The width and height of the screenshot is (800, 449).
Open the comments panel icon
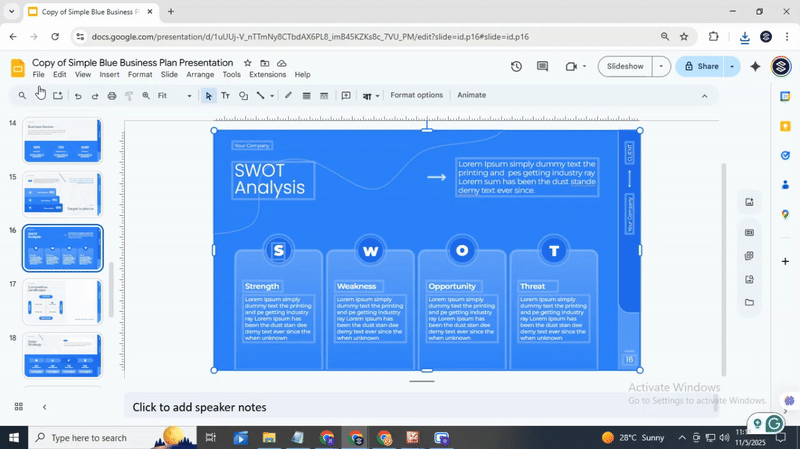coord(543,67)
